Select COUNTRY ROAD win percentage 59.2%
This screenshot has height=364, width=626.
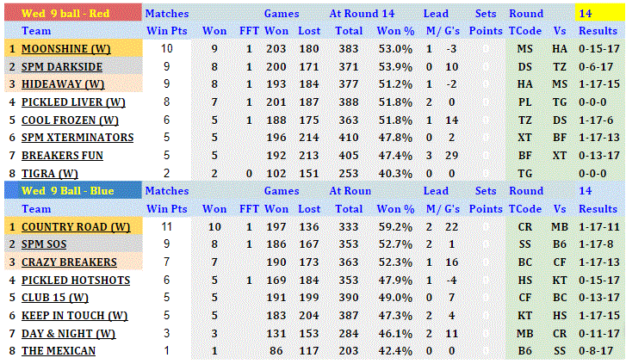point(395,226)
